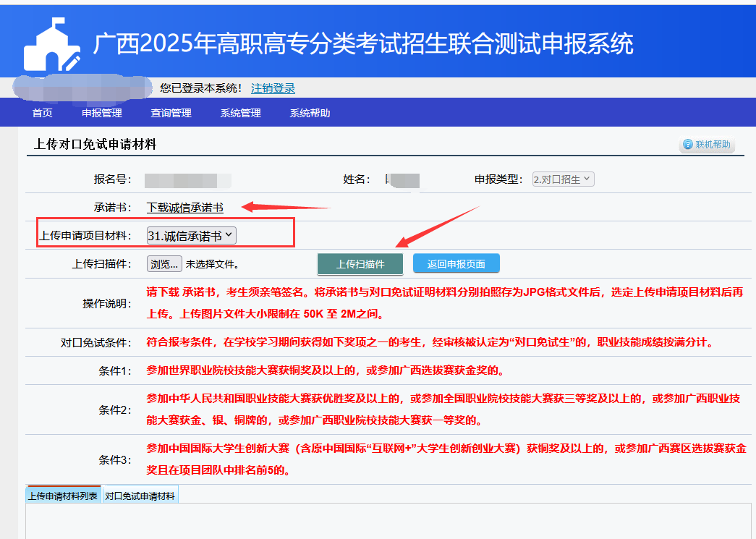Switch to the 上传申请材料列表 tab
756x539 pixels.
tap(63, 496)
